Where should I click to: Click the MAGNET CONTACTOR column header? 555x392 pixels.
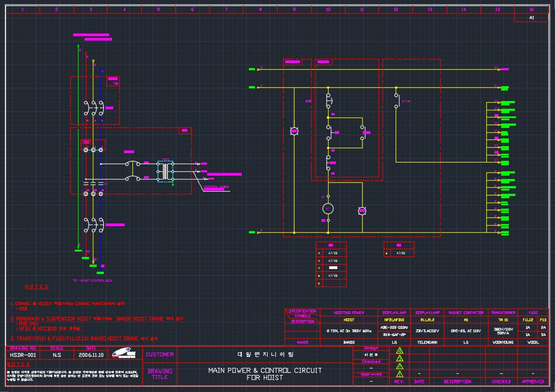[466, 312]
